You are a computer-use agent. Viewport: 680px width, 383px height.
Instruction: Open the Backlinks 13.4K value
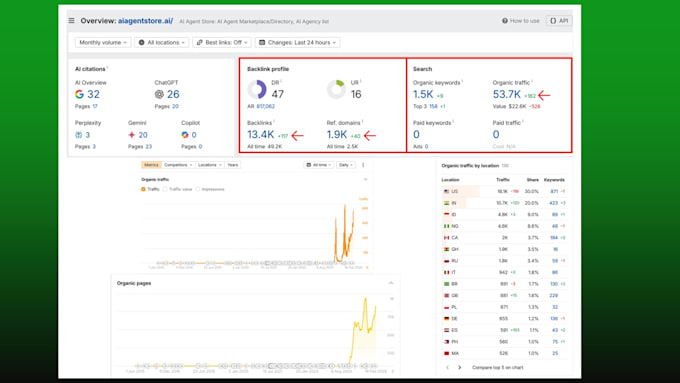pyautogui.click(x=261, y=135)
